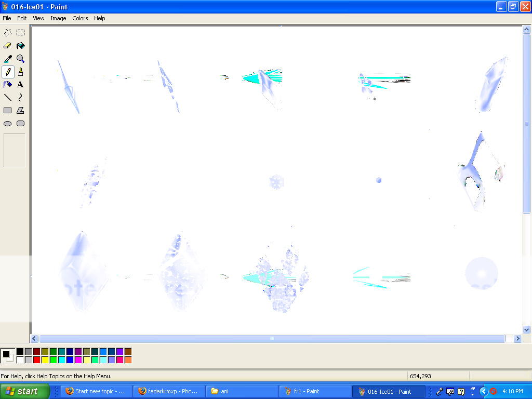Pick the Curve tool
The height and width of the screenshot is (399, 532).
pyautogui.click(x=20, y=98)
